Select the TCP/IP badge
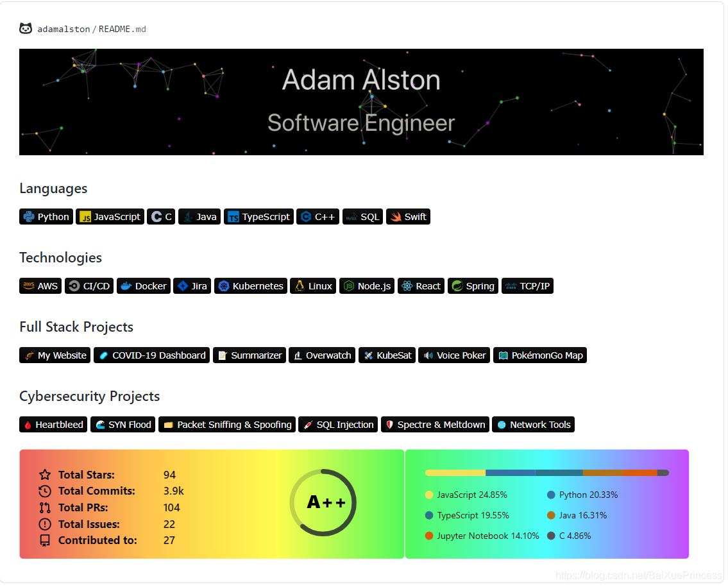728x587 pixels. [527, 286]
